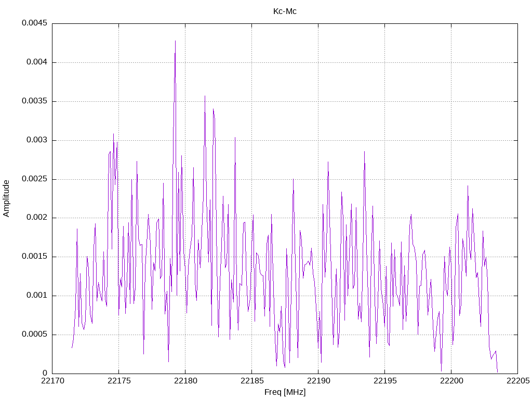Screen dimensions: 532x399
Task: Click x-axis tick label 22190
Action: click(318, 381)
